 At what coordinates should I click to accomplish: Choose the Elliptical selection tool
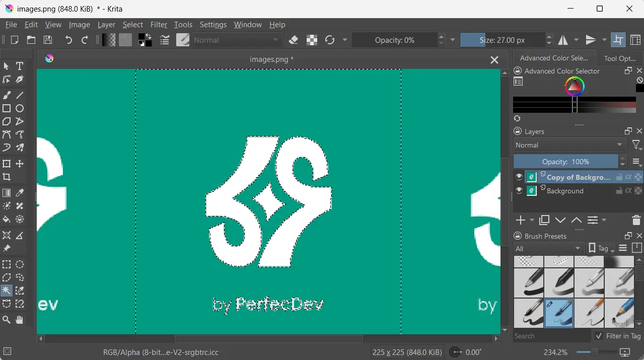coord(20,264)
